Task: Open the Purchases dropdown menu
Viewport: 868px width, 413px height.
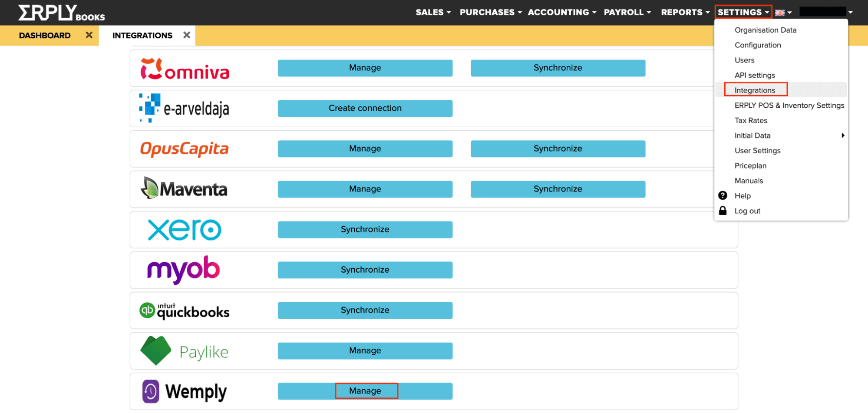Action: point(491,13)
